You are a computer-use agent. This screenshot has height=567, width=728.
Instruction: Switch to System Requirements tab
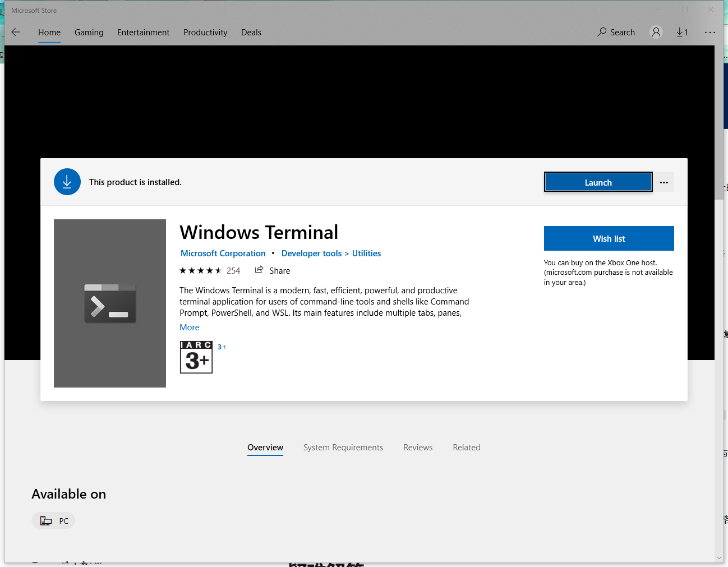343,448
